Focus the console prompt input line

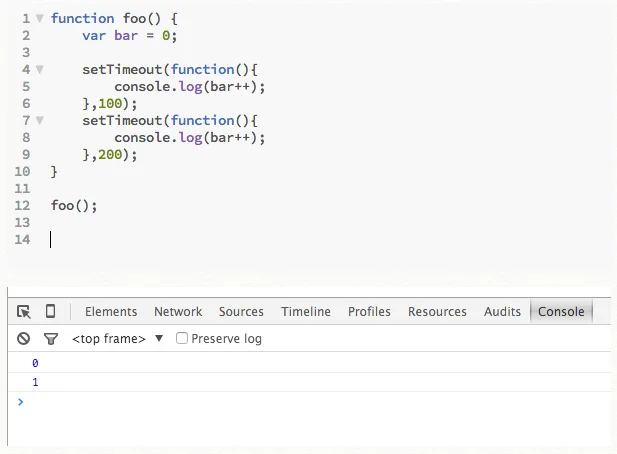point(309,402)
